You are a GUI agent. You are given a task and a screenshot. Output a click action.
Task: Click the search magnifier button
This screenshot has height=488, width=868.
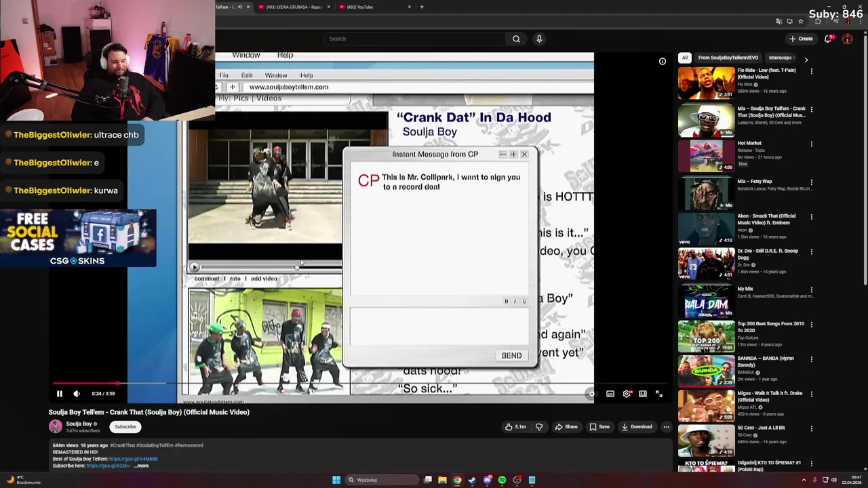[516, 39]
